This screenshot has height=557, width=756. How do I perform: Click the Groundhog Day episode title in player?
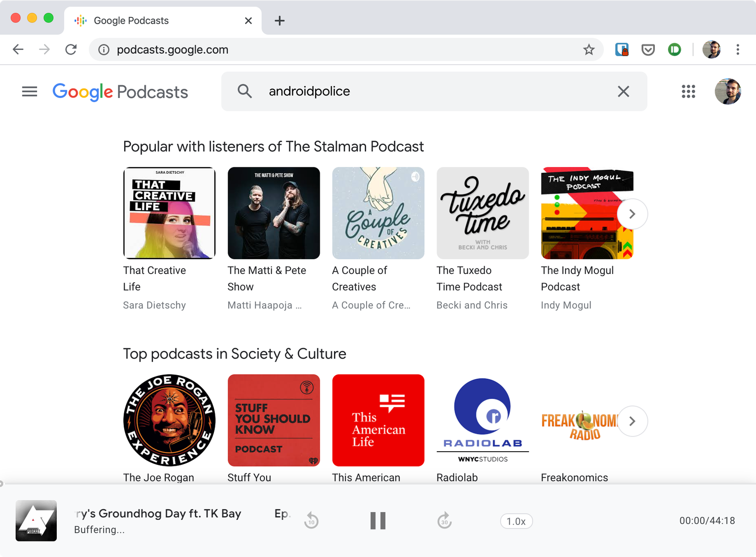click(x=158, y=513)
